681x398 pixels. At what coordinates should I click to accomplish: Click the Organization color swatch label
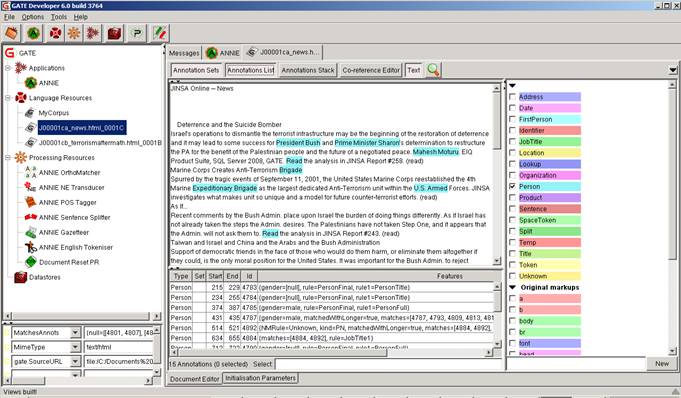[549, 175]
